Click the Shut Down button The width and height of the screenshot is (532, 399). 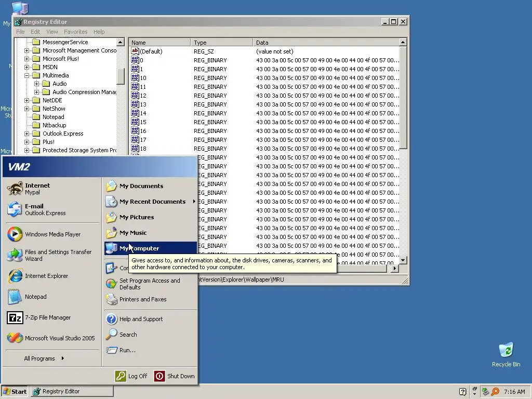point(175,376)
